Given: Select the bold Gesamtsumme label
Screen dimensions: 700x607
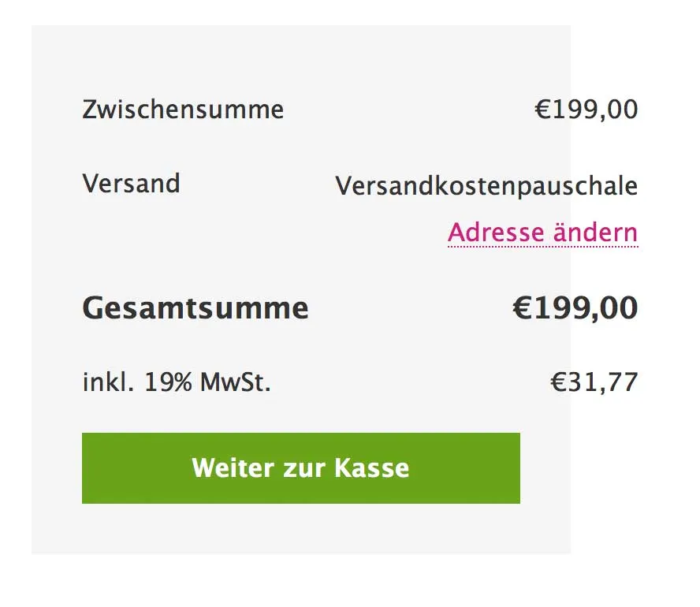Looking at the screenshot, I should 195,308.
